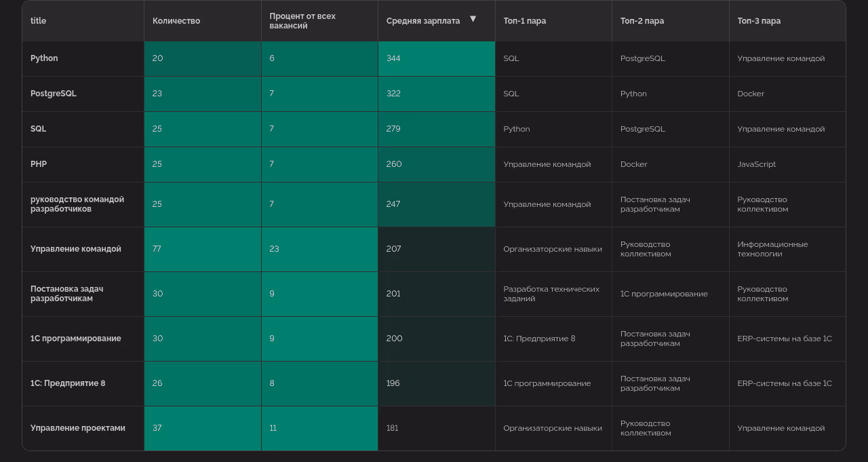Click Разработка технических заданий cell
The height and width of the screenshot is (462, 868).
pos(551,294)
